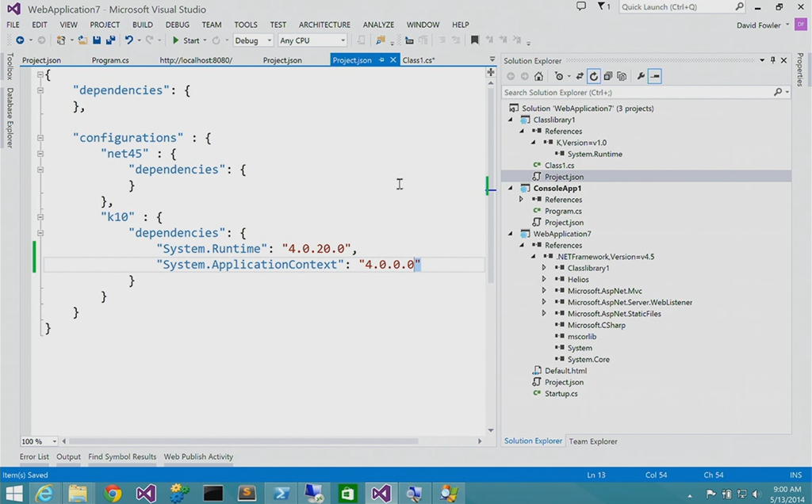
Task: Open PowerShell from the taskbar
Action: pos(282,493)
